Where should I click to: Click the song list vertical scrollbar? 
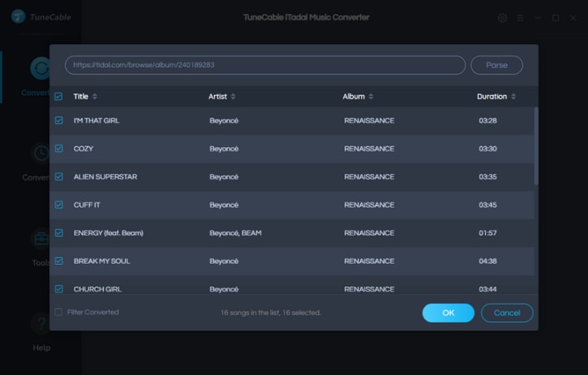(x=536, y=146)
